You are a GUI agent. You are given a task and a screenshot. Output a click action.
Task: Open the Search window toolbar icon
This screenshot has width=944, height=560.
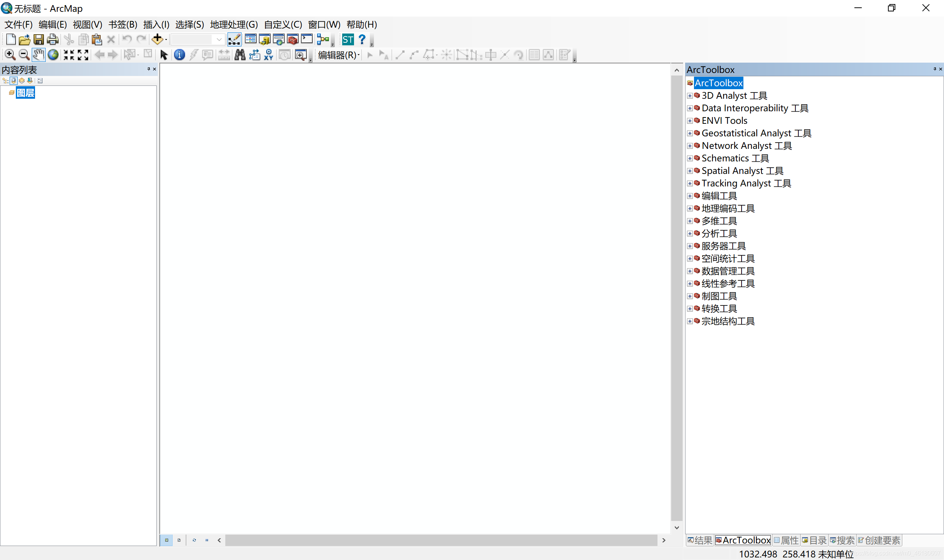(279, 39)
